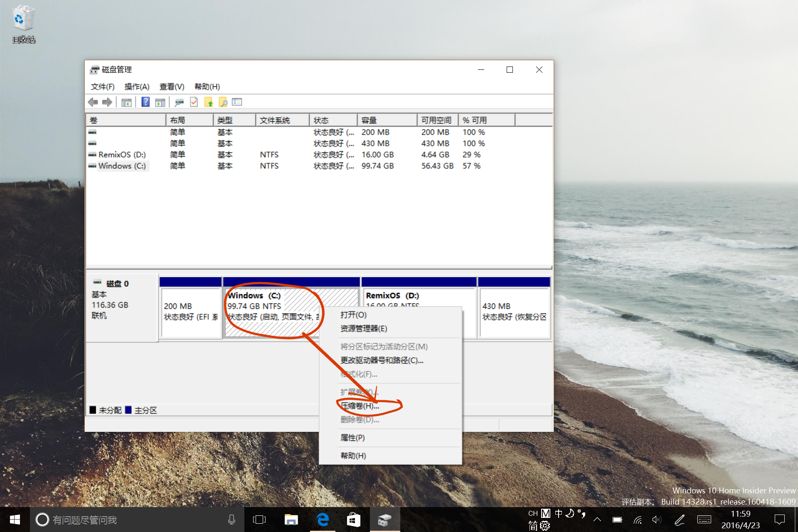Screen dimensions: 798x532
Task: Choose 更改驱动器号和路径(C)... entry
Action: click(x=382, y=360)
